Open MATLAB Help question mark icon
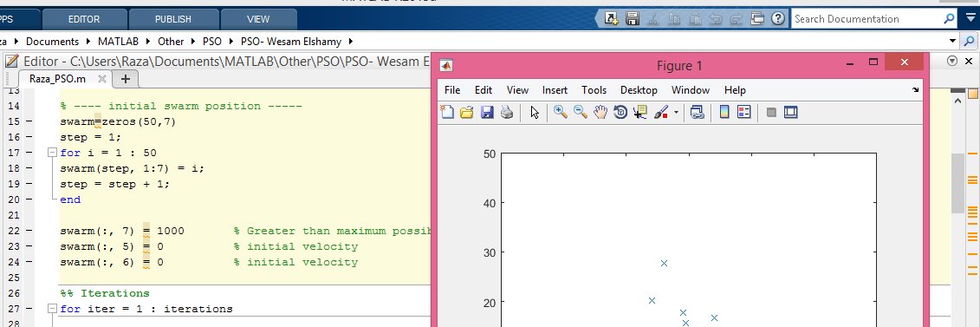This screenshot has width=980, height=327. click(777, 19)
